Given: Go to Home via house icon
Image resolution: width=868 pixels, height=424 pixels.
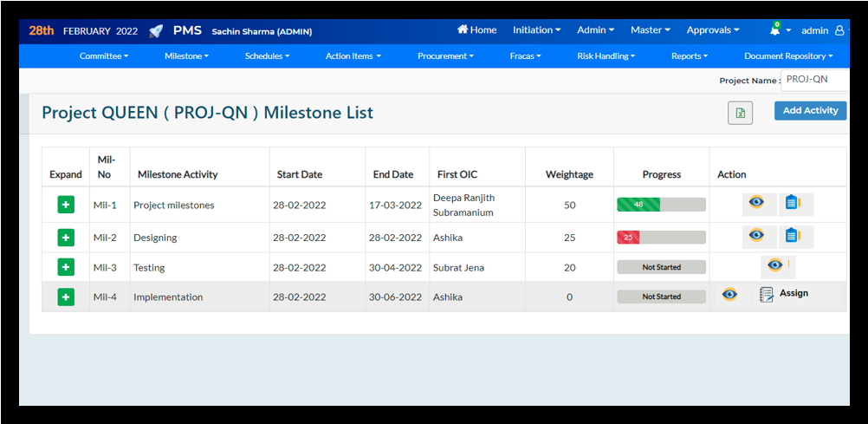Looking at the screenshot, I should point(463,30).
